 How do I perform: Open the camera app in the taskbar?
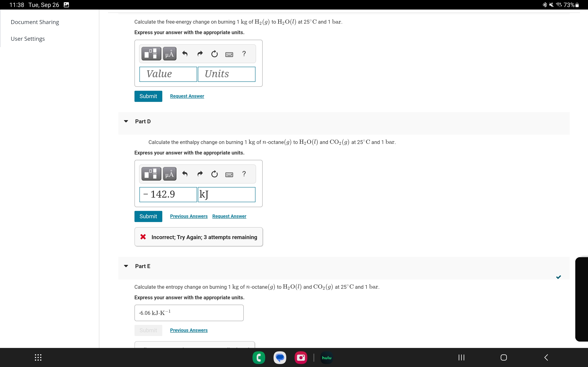pos(301,357)
